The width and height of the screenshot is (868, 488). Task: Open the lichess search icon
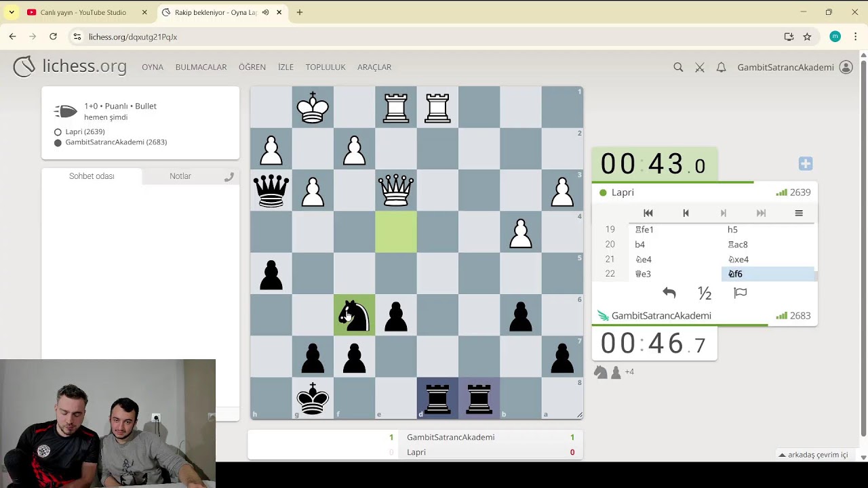(x=678, y=67)
